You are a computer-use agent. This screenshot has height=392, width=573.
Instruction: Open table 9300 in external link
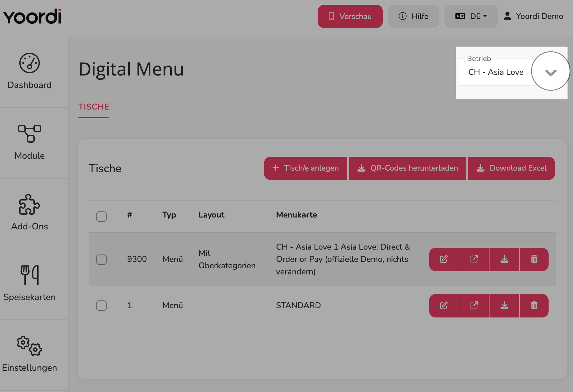tap(474, 259)
